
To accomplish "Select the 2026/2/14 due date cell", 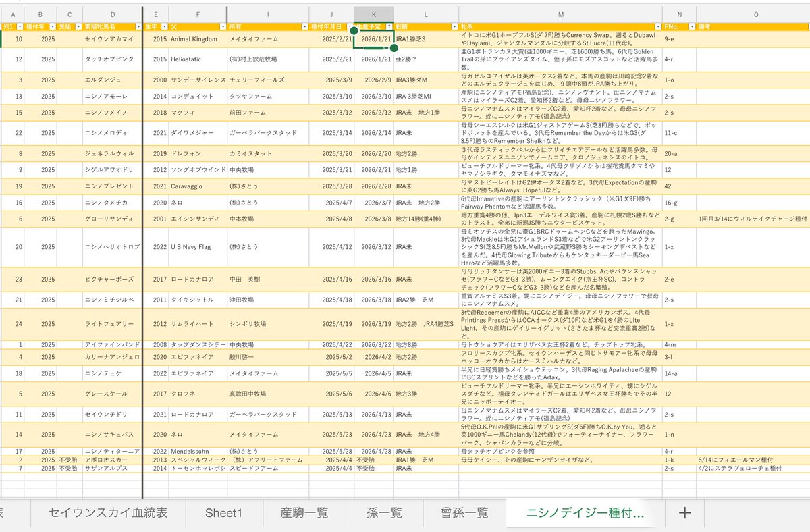I will tap(373, 133).
